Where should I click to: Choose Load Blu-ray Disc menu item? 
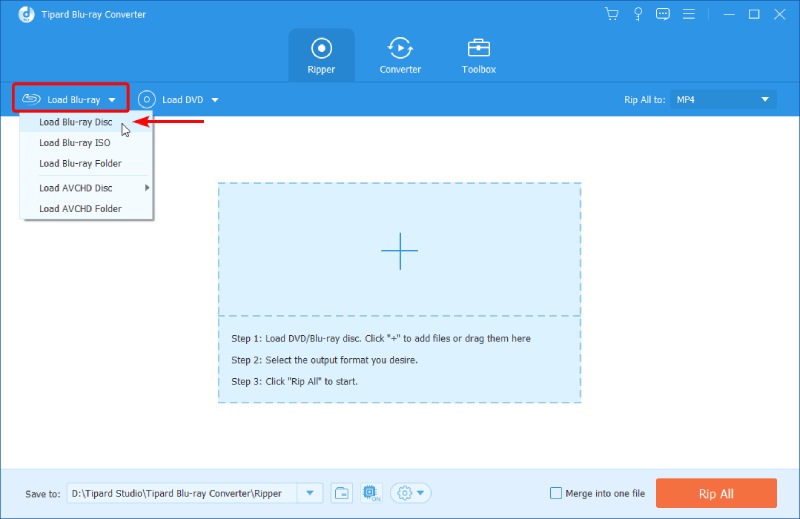pyautogui.click(x=86, y=122)
